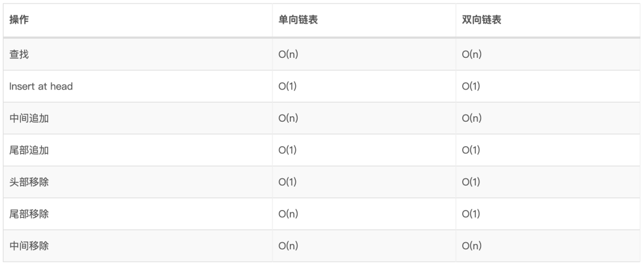Click the 头部移除 row label
The image size is (644, 266).
pos(29,182)
